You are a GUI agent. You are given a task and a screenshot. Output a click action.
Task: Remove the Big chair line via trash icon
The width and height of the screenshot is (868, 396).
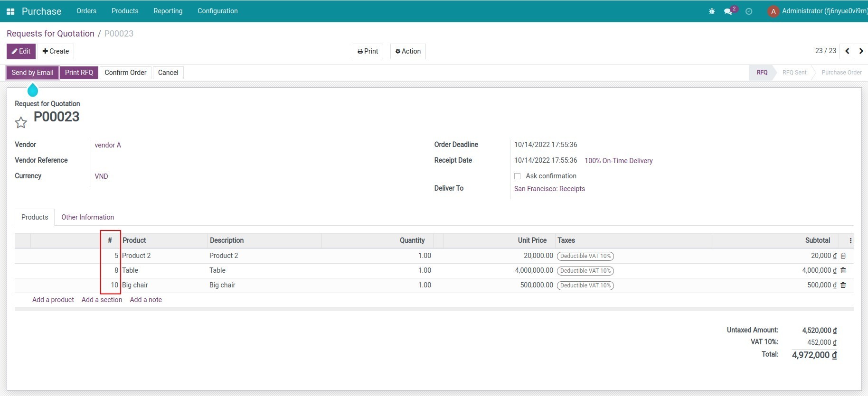(x=843, y=285)
